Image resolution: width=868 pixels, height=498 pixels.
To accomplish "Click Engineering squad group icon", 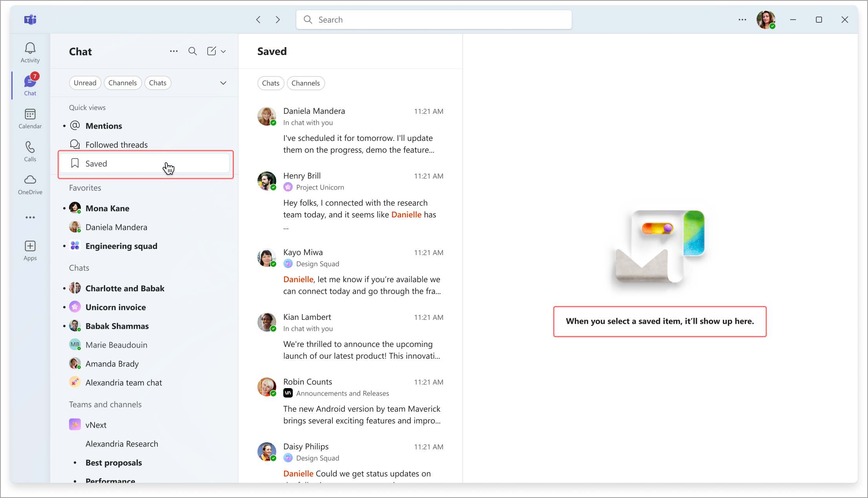I will [x=75, y=246].
